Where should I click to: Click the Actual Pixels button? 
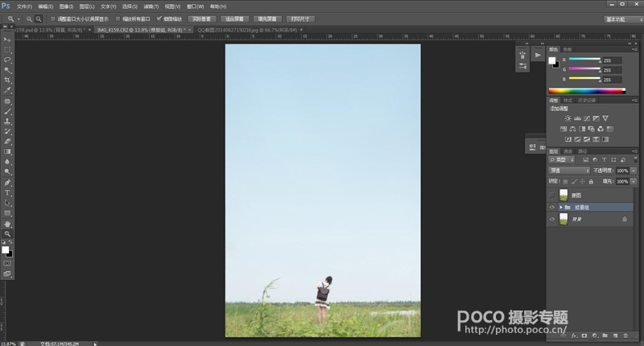(202, 19)
